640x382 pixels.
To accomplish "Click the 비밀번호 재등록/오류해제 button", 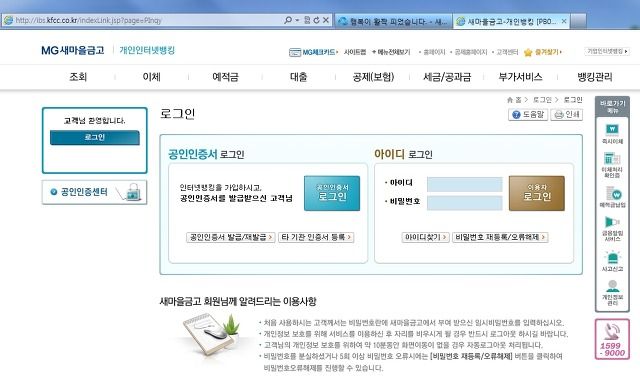I will click(x=500, y=237).
